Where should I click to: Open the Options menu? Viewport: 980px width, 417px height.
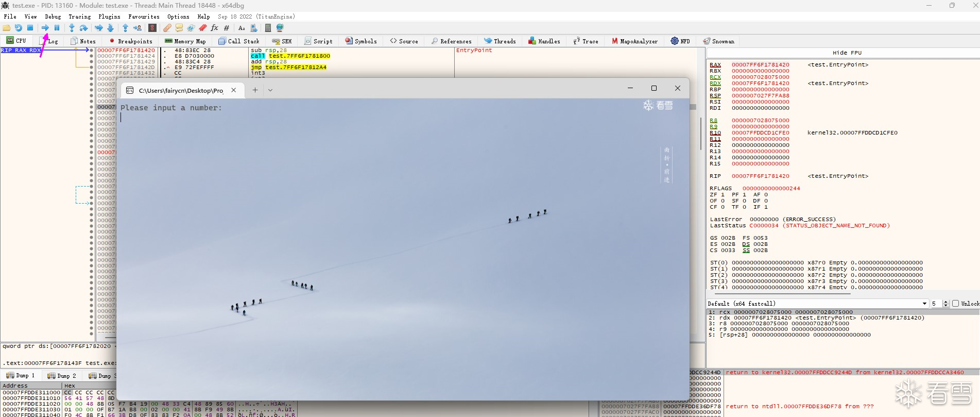[x=178, y=16]
